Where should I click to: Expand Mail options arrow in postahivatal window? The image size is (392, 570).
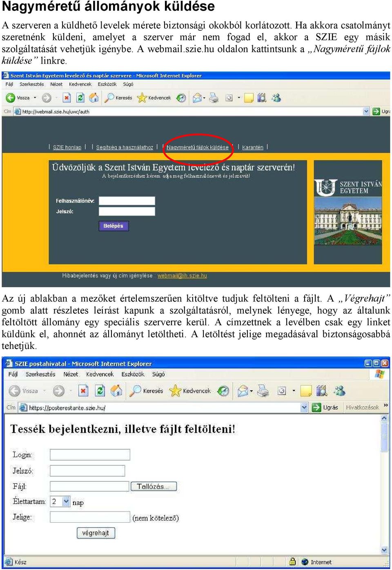tap(252, 391)
